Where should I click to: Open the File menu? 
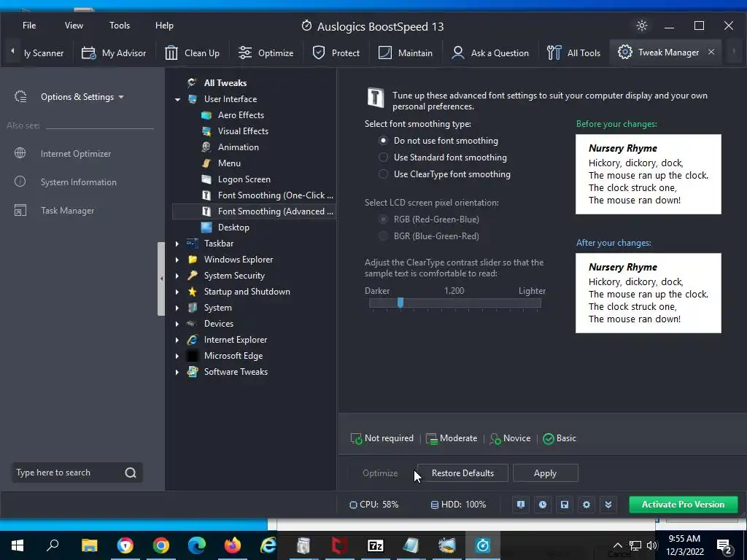(x=29, y=26)
